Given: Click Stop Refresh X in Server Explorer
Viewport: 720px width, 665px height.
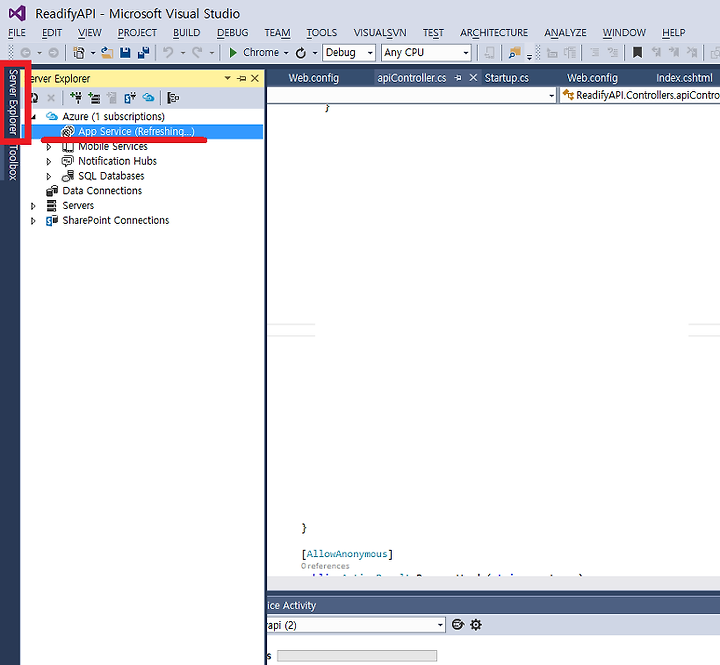Looking at the screenshot, I should pyautogui.click(x=51, y=97).
